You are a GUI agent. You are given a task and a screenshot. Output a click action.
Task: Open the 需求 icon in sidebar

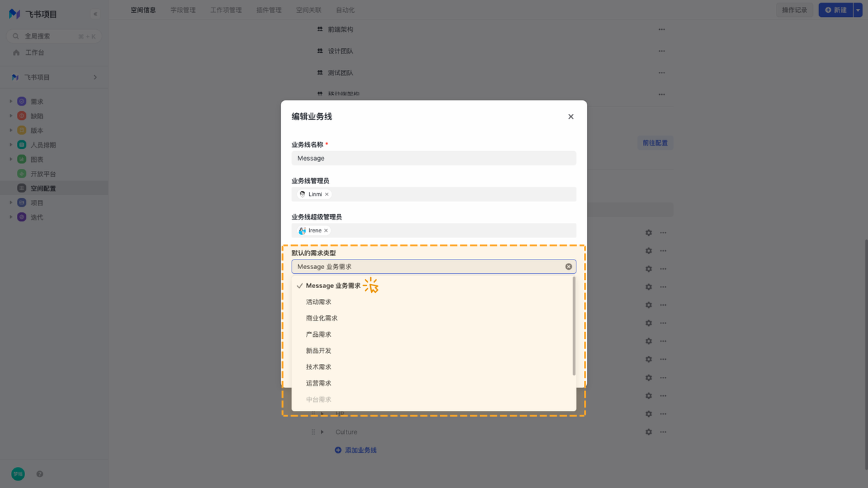point(22,101)
